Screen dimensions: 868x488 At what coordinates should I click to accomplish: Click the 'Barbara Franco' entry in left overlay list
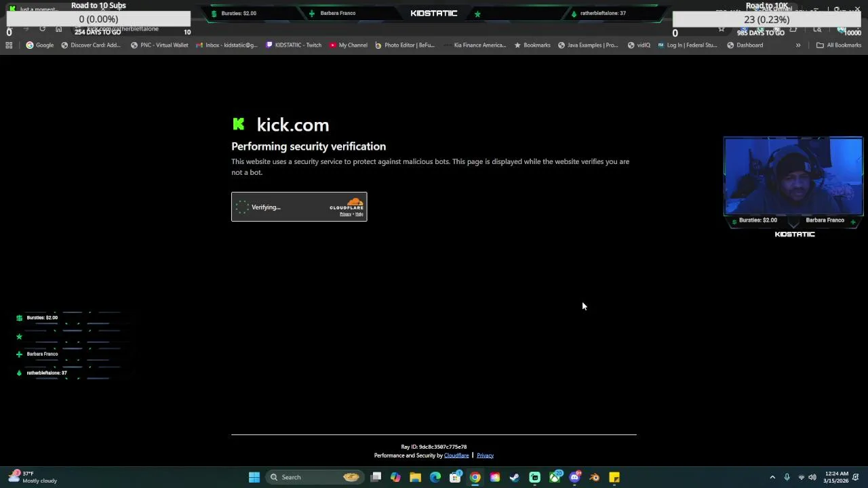click(x=42, y=354)
